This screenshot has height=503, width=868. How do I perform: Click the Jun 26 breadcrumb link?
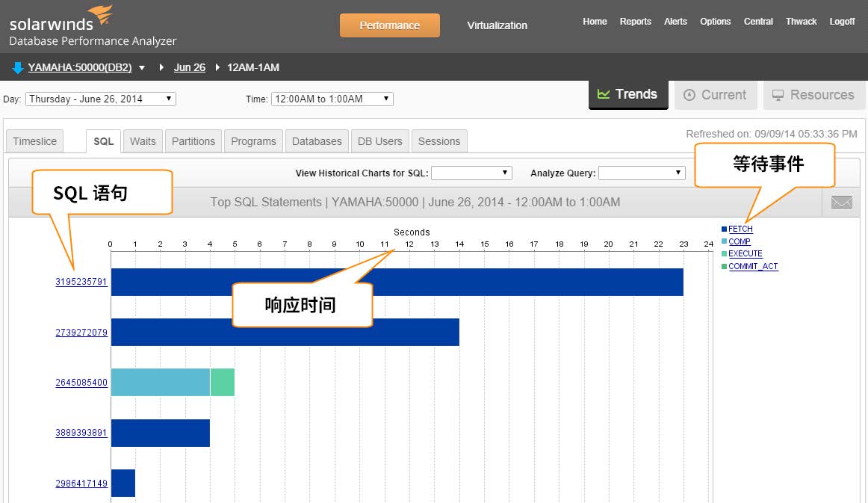tap(189, 67)
